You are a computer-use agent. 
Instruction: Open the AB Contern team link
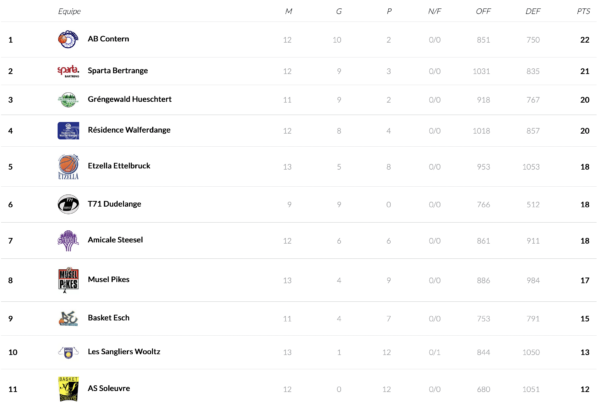click(108, 39)
